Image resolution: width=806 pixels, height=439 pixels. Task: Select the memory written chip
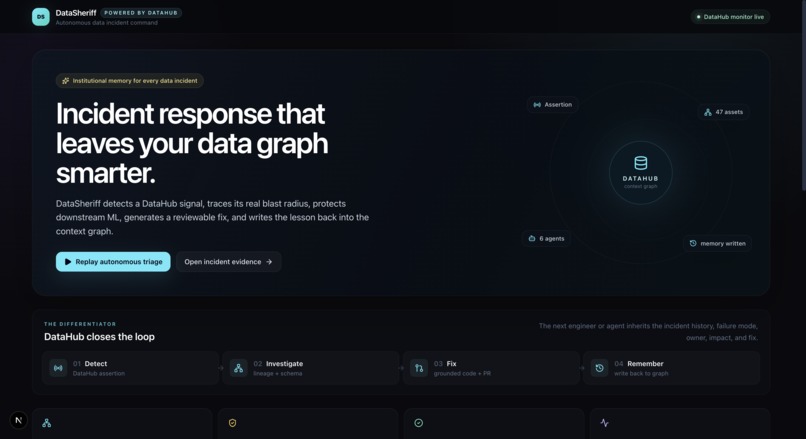click(x=717, y=243)
